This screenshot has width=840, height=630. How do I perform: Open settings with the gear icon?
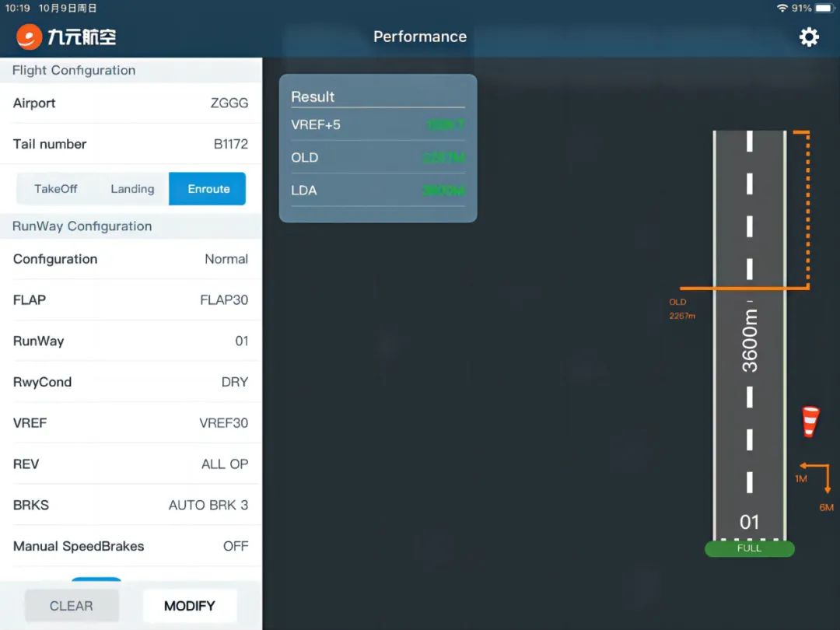click(x=809, y=37)
